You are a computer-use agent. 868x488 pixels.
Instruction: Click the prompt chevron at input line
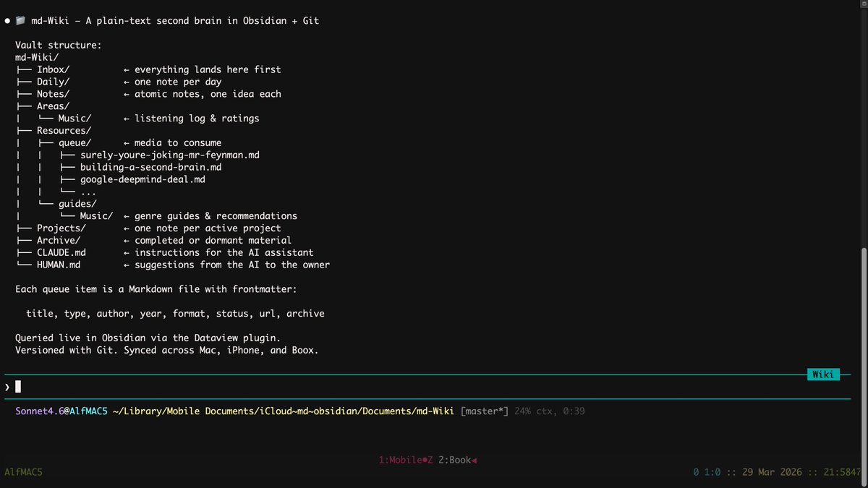(x=7, y=387)
